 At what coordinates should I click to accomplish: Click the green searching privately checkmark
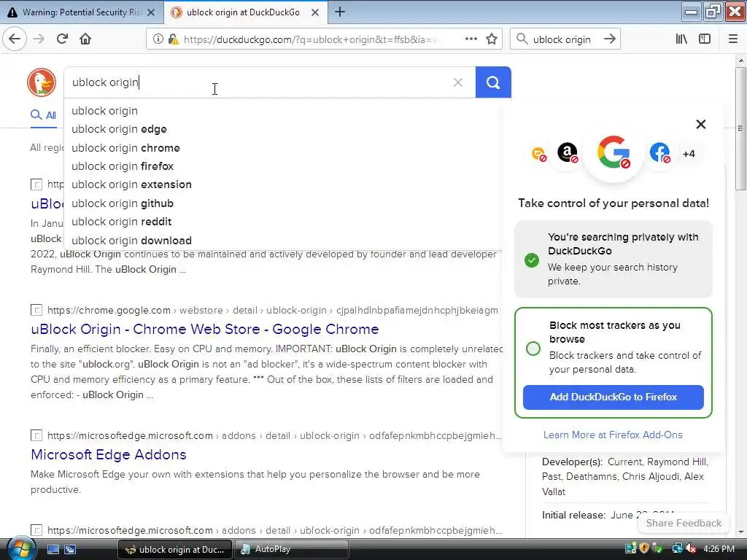click(x=532, y=260)
